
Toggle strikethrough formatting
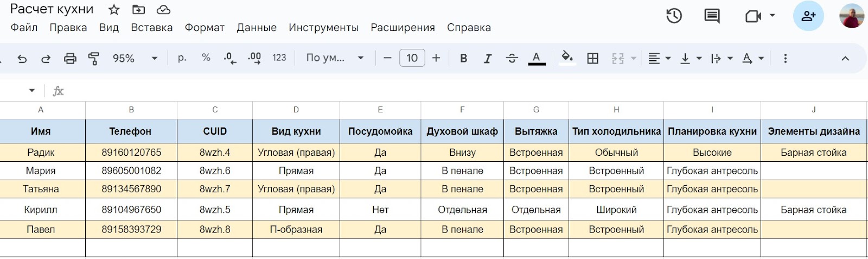(512, 59)
